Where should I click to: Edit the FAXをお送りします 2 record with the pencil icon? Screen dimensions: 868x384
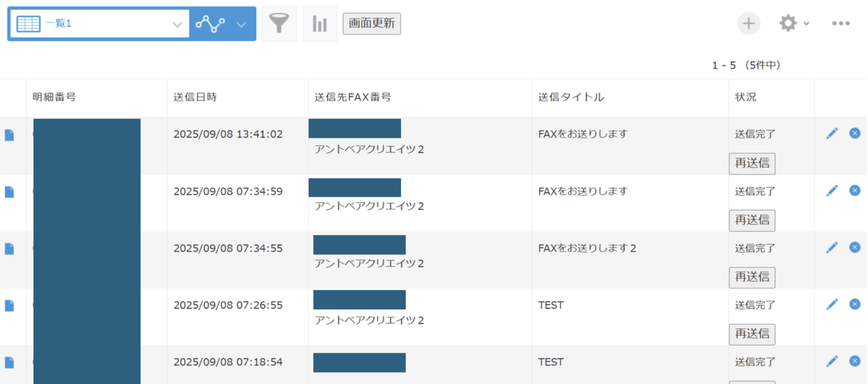[832, 247]
